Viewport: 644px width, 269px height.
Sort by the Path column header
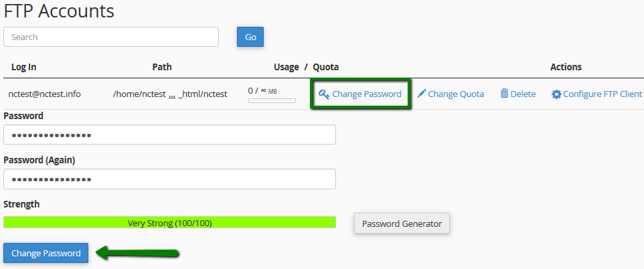162,67
